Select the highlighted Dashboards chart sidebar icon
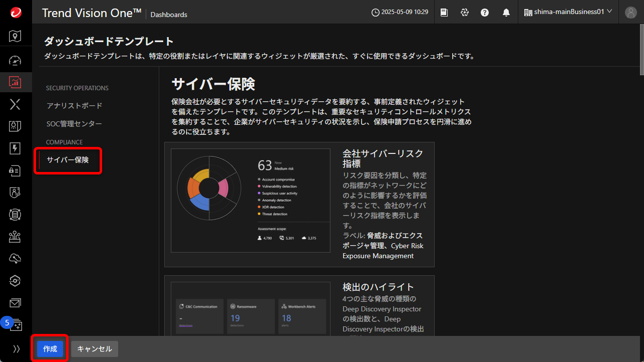 (16, 82)
